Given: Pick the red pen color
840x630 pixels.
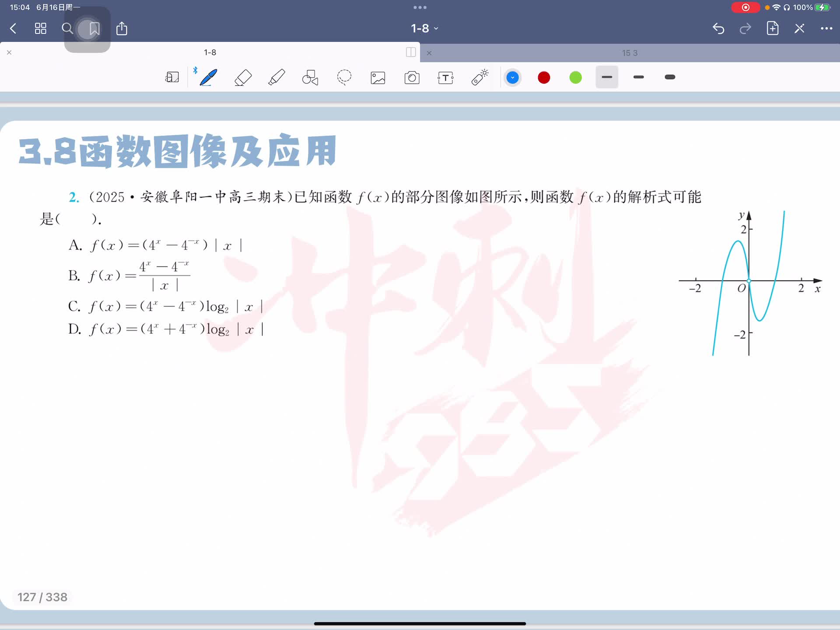Looking at the screenshot, I should pyautogui.click(x=544, y=77).
